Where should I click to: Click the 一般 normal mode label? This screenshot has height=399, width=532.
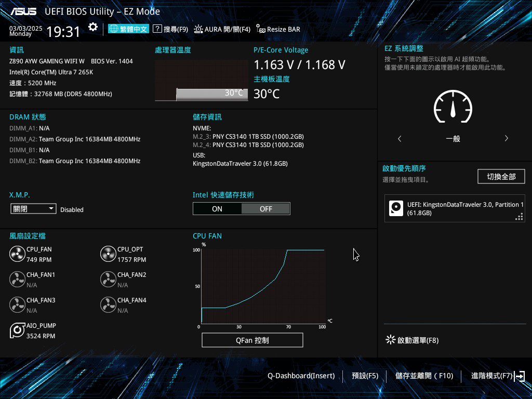tap(453, 138)
